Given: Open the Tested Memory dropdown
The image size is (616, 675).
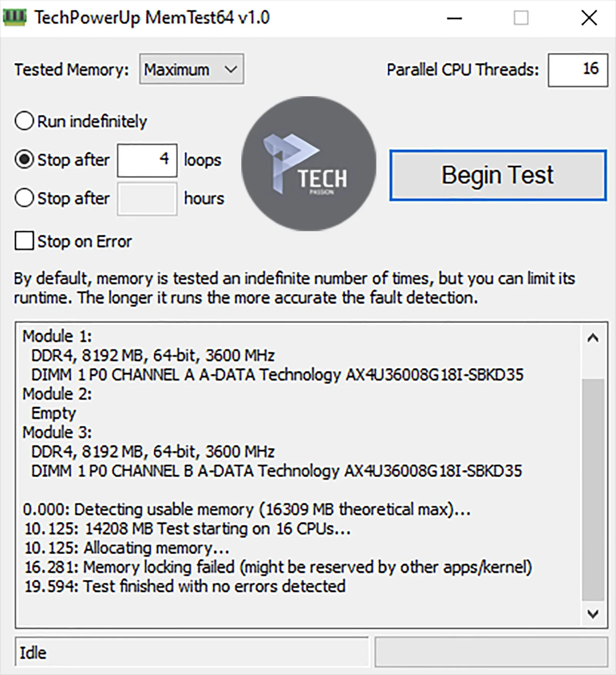Looking at the screenshot, I should (191, 69).
